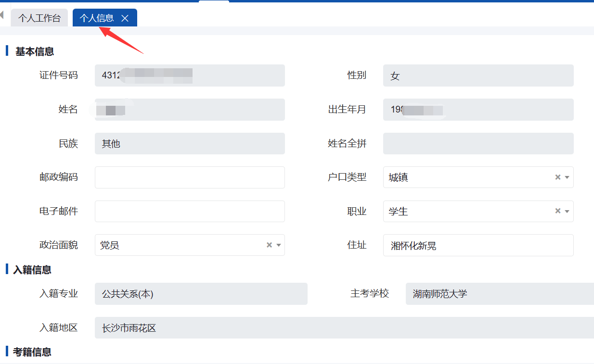
Task: Clear the 政治面貌 selection
Action: (270, 245)
